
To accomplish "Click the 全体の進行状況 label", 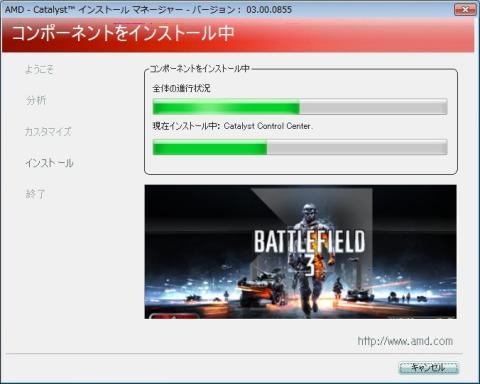I will [x=182, y=88].
